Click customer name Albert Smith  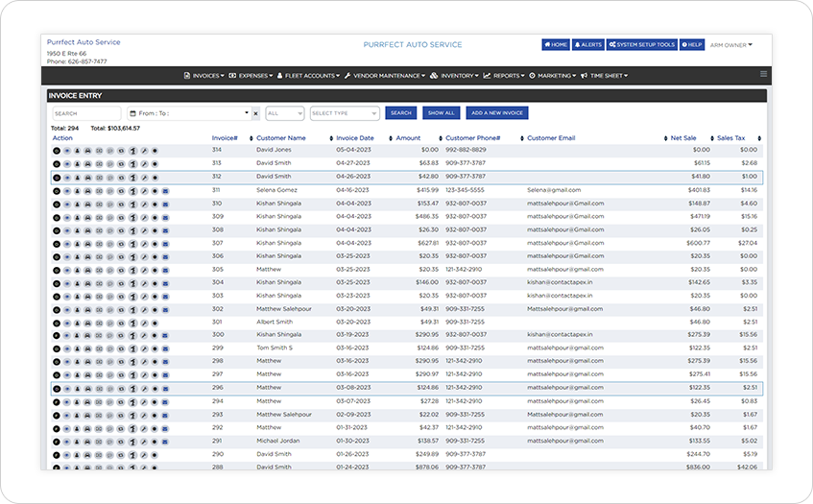tap(275, 323)
